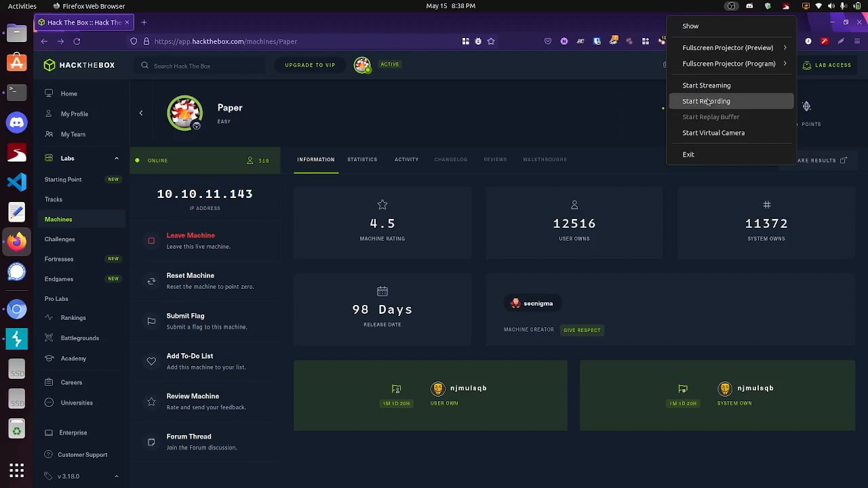
Task: Click the Submit Flag icon
Action: point(151,321)
